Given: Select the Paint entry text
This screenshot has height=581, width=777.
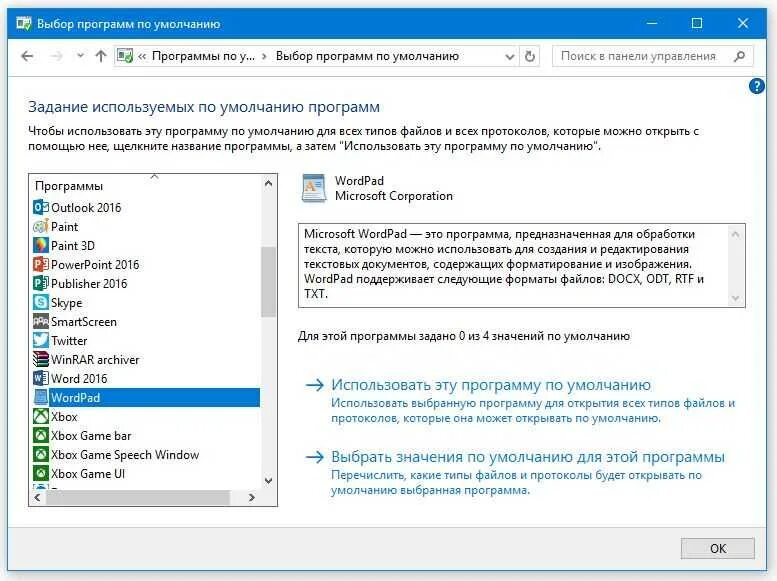Looking at the screenshot, I should coord(64,227).
